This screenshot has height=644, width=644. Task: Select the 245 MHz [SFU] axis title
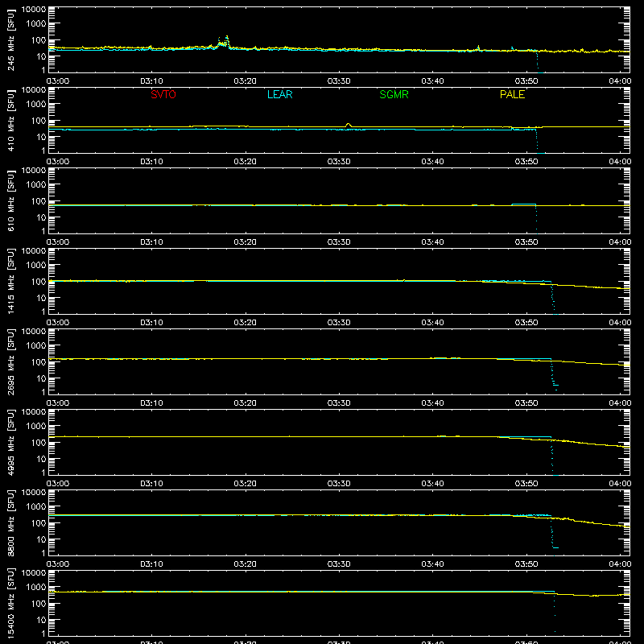(x=11, y=39)
